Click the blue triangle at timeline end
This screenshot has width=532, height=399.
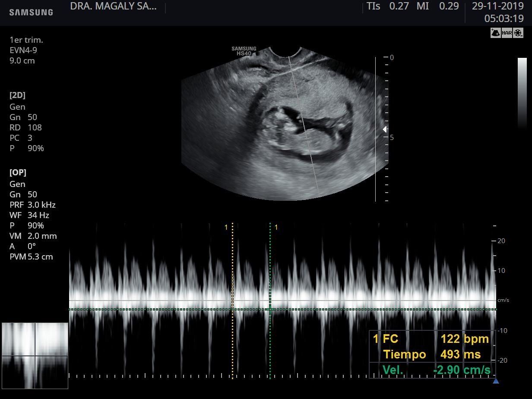(x=496, y=381)
